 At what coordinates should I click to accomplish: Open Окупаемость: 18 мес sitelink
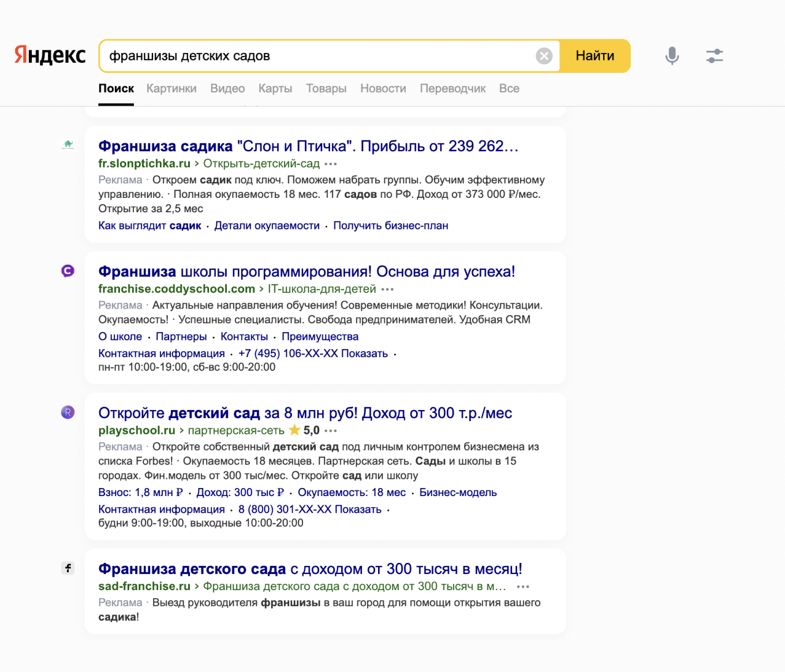point(352,492)
